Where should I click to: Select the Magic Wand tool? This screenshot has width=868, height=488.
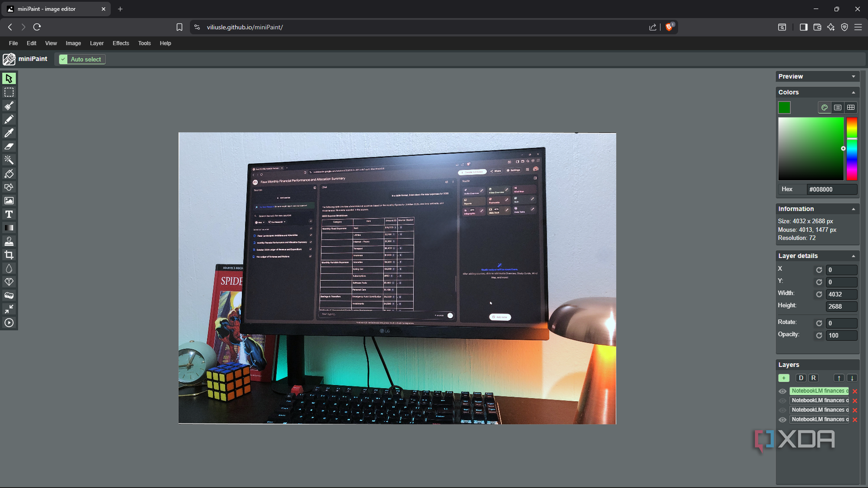pos(9,160)
